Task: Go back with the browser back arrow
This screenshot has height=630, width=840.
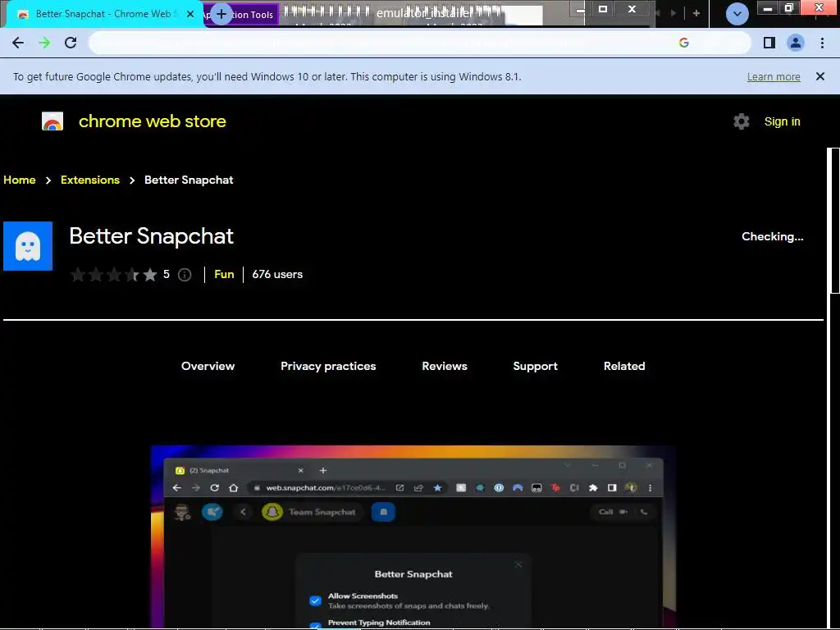Action: point(18,43)
